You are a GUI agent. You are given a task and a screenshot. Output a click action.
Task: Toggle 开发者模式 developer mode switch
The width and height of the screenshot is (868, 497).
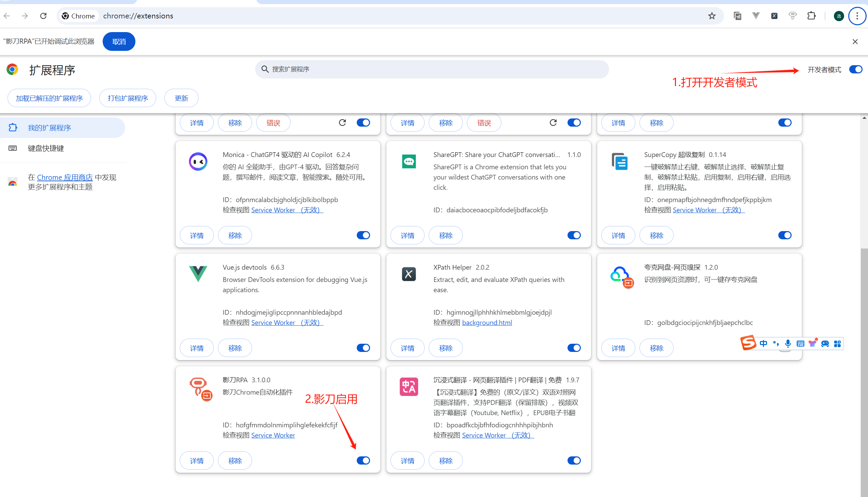[856, 70]
